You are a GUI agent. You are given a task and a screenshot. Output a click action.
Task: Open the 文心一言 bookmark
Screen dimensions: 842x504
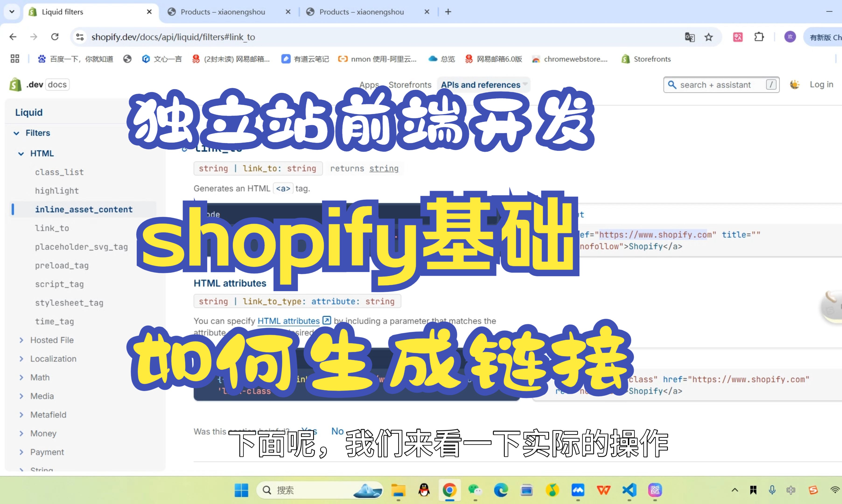click(162, 59)
